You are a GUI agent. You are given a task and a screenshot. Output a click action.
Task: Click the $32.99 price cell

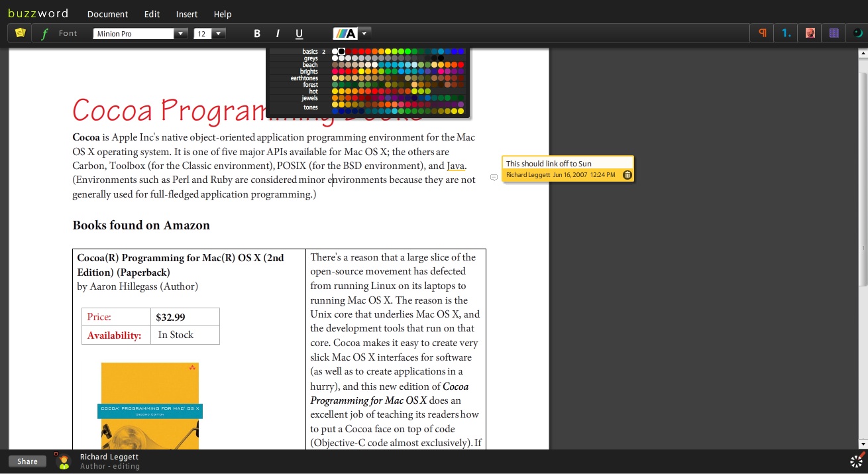pyautogui.click(x=185, y=317)
